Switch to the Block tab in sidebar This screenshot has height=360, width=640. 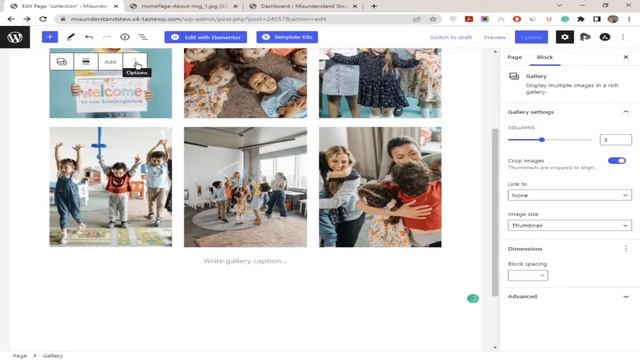click(544, 57)
